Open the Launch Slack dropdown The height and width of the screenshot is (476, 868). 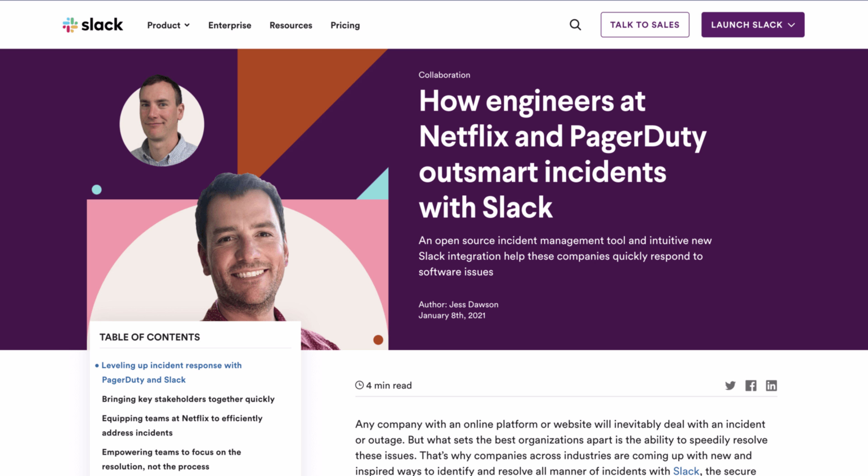click(753, 25)
